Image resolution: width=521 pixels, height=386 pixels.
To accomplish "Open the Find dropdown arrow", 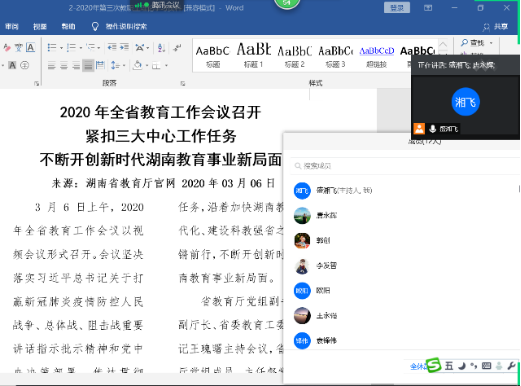I will (491, 43).
